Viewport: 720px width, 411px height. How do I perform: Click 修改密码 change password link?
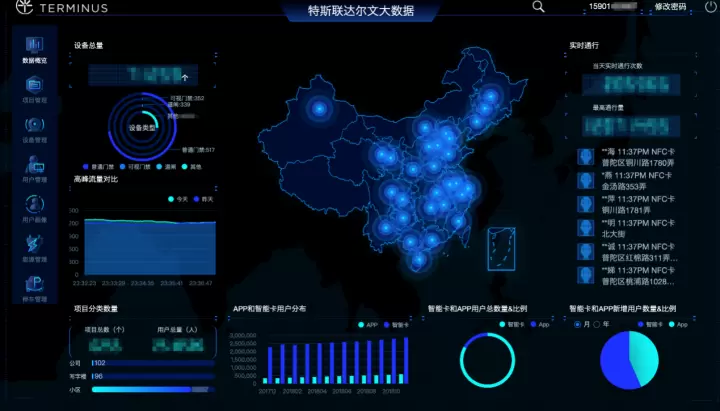tap(671, 7)
